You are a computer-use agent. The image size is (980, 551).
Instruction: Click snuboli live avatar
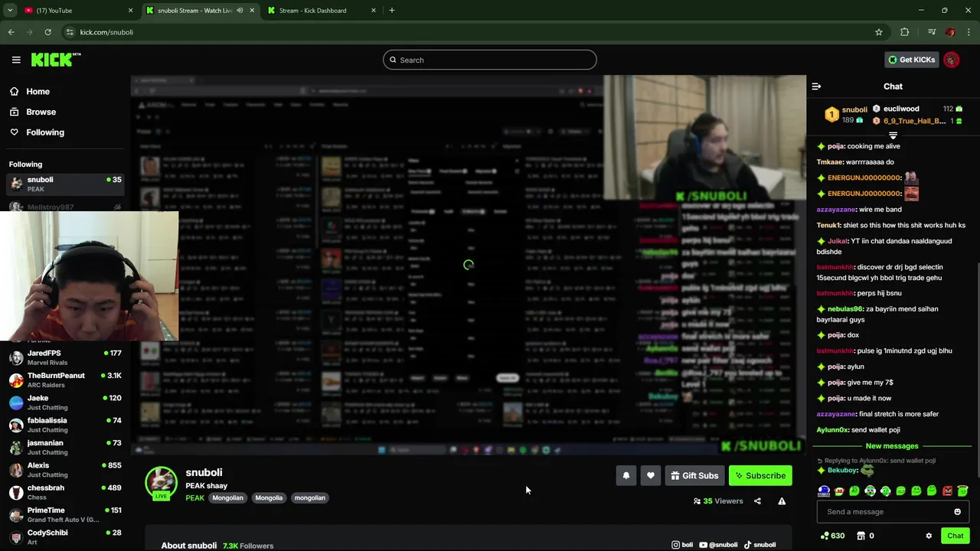[162, 483]
